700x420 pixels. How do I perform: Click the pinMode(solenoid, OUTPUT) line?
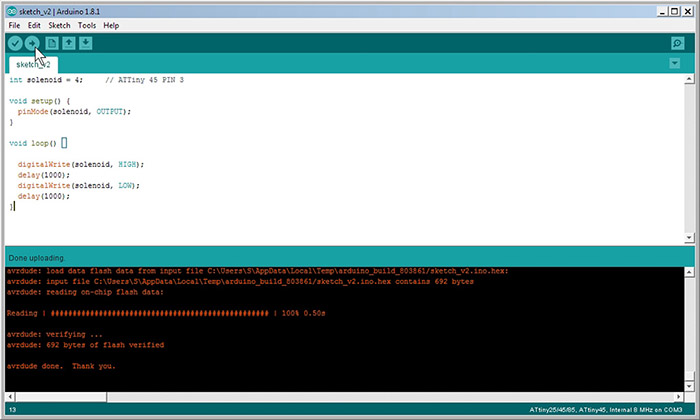pos(74,112)
